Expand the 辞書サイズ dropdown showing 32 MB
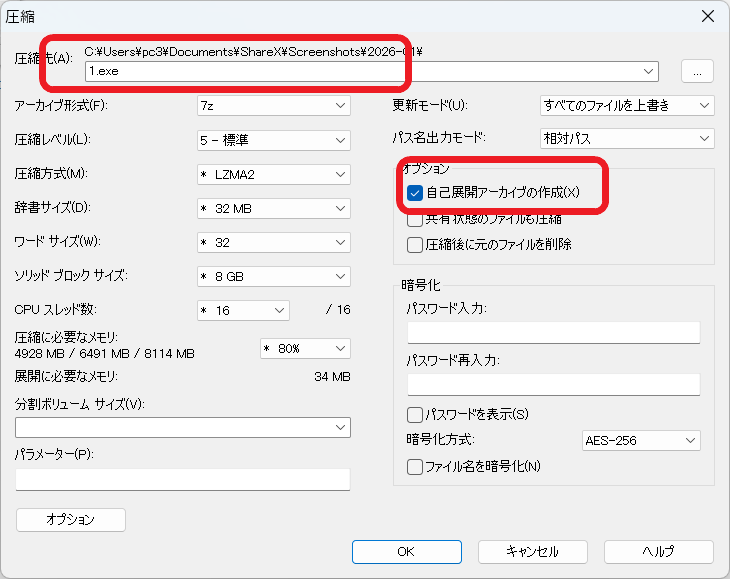730x579 pixels. [x=274, y=209]
